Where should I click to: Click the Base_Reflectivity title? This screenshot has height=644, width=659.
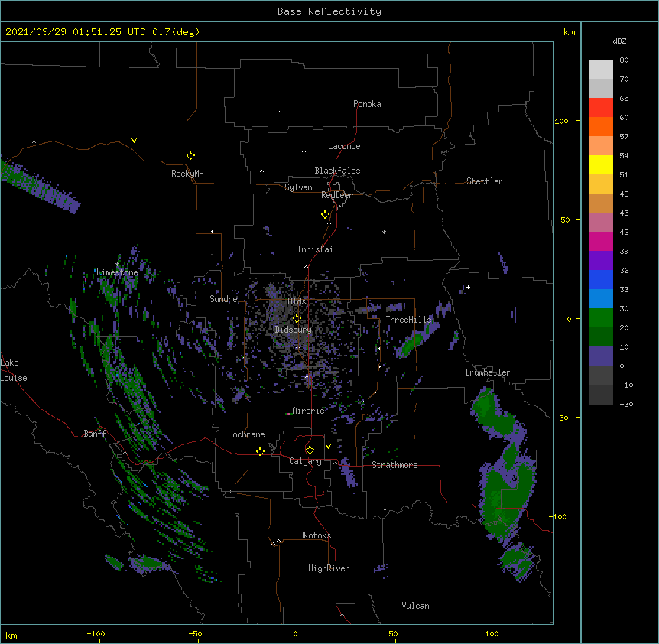click(329, 11)
